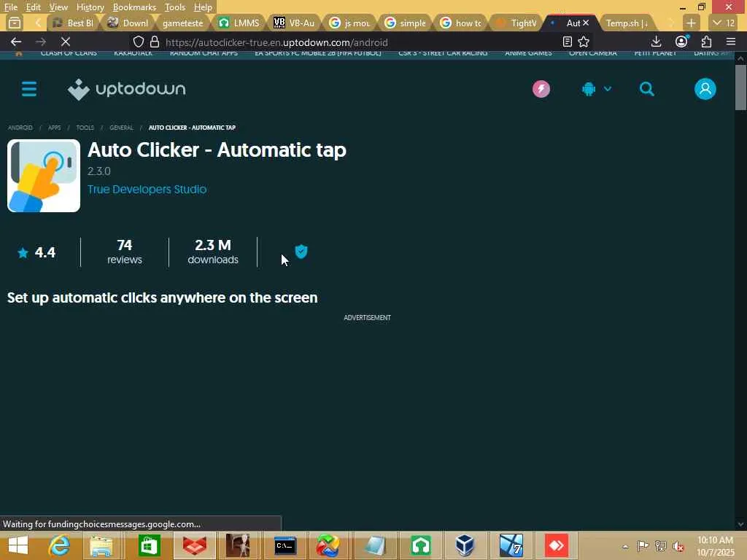Image resolution: width=747 pixels, height=560 pixels.
Task: Open AnyDesk red taskbar icon
Action: point(556,545)
